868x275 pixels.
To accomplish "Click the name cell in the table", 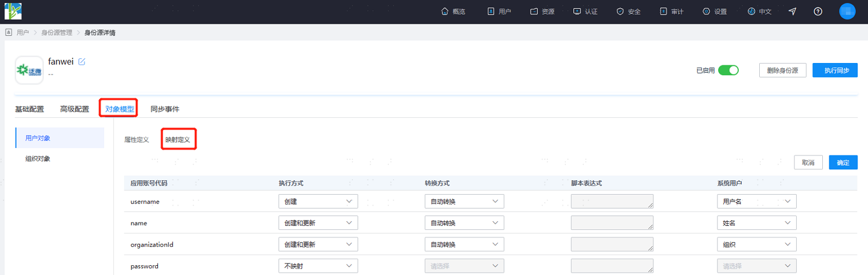I will [x=139, y=223].
